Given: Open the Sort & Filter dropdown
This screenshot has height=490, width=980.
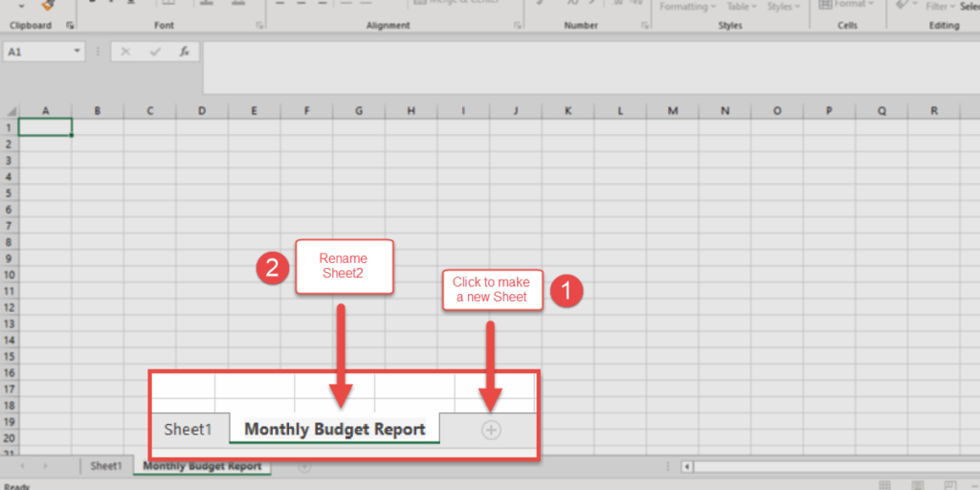Looking at the screenshot, I should (941, 7).
